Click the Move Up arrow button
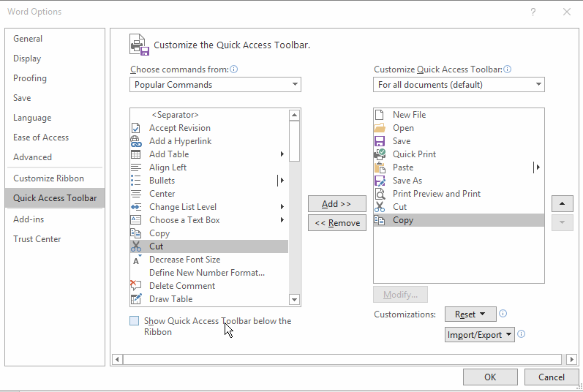 563,203
